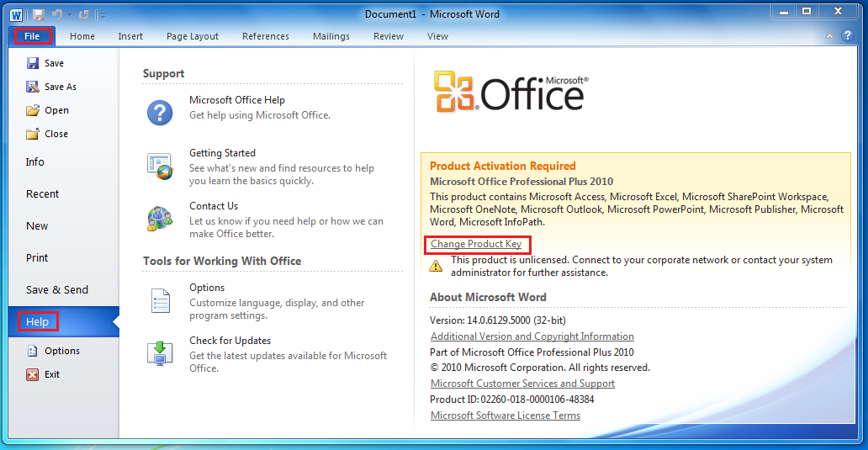Click the Save floppy icon in Quick Access Toolbar
The image size is (868, 450).
pos(38,15)
